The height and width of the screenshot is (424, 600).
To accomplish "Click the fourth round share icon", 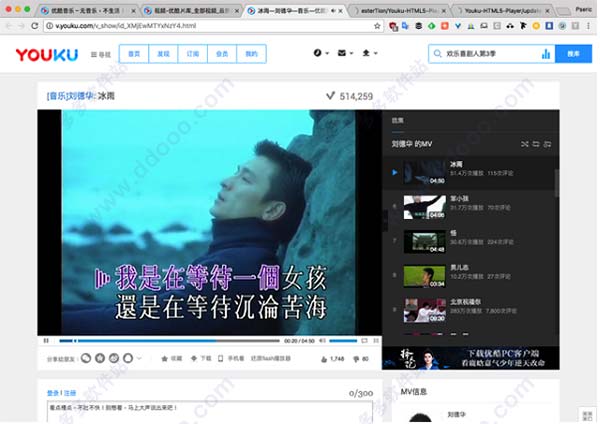I will tap(128, 358).
